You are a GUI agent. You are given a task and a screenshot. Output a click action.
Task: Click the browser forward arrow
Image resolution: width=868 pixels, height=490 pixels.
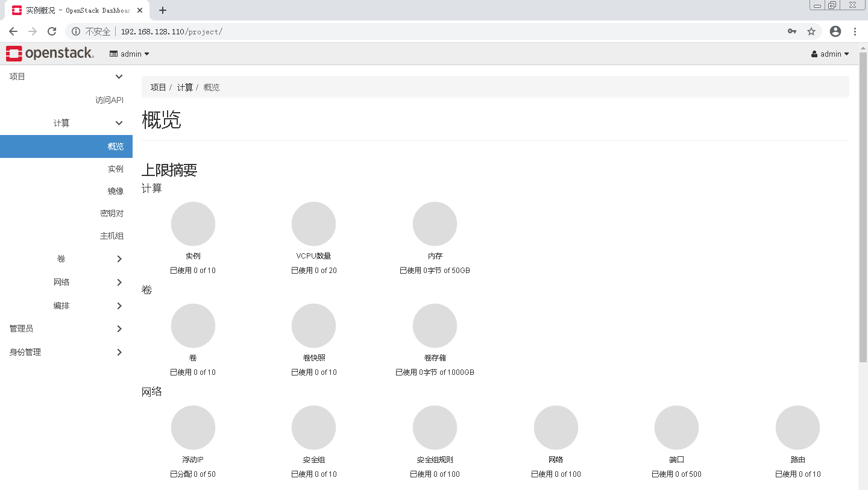pyautogui.click(x=33, y=31)
